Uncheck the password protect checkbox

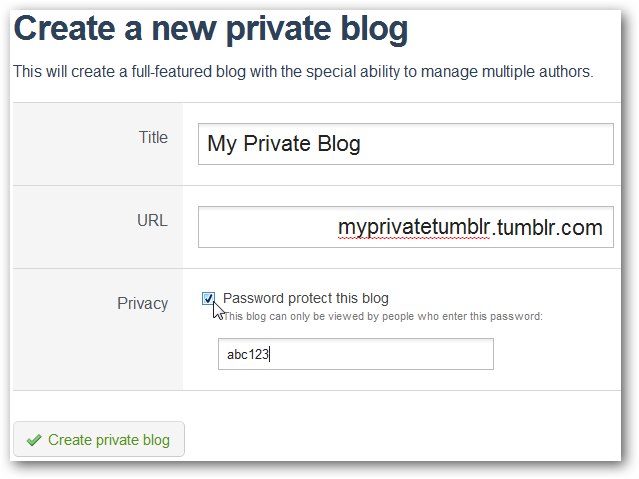pyautogui.click(x=208, y=298)
